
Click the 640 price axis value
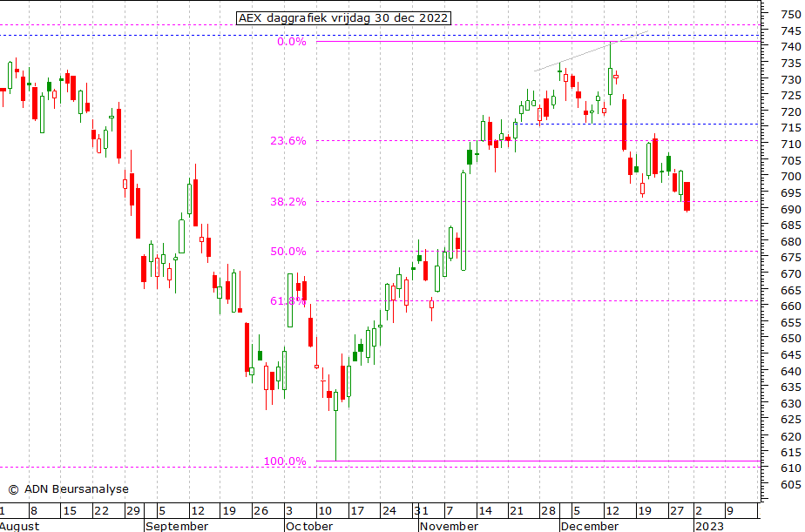(791, 372)
